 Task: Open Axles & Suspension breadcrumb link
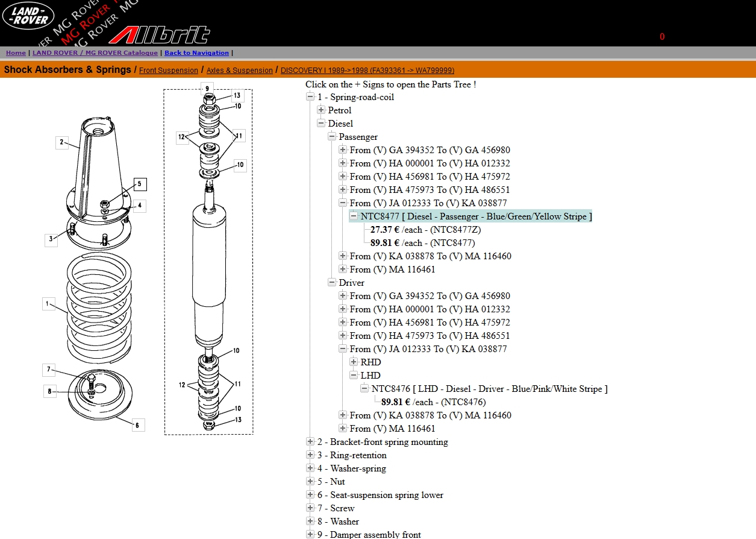pyautogui.click(x=239, y=71)
